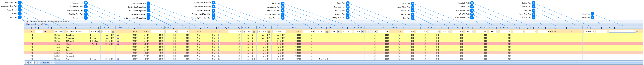The height and width of the screenshot is (65, 644).
Task: Click the Update Records save icon
Action: tap(27, 24)
